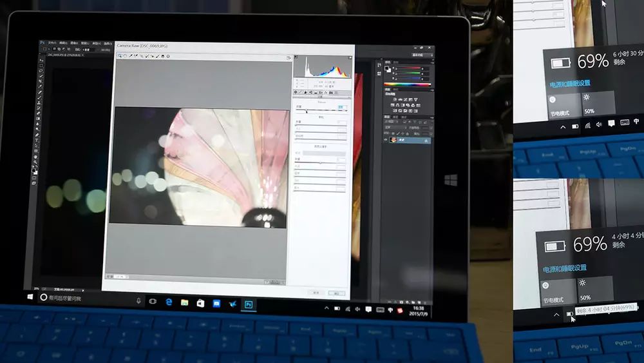Select the Clone Stamp tool

pyautogui.click(x=39, y=103)
